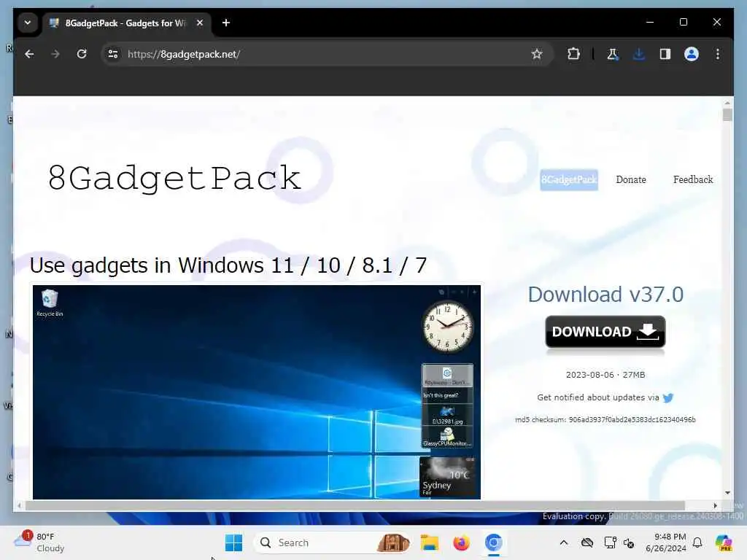Open the Extensions puzzle icon
Image resolution: width=747 pixels, height=560 pixels.
click(x=573, y=54)
